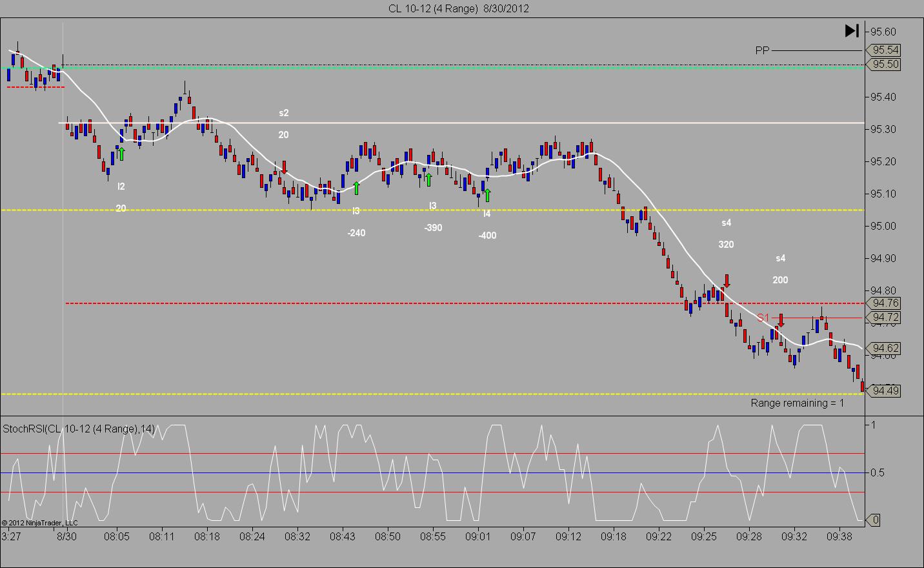
Task: Click the 94.90 price axis label
Action: pos(883,258)
